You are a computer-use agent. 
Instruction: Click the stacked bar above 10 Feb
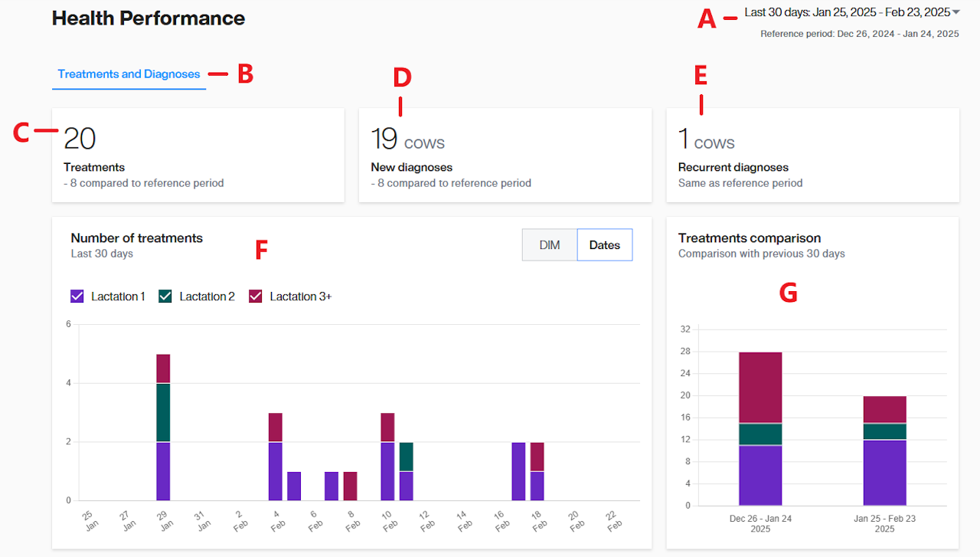tap(387, 457)
